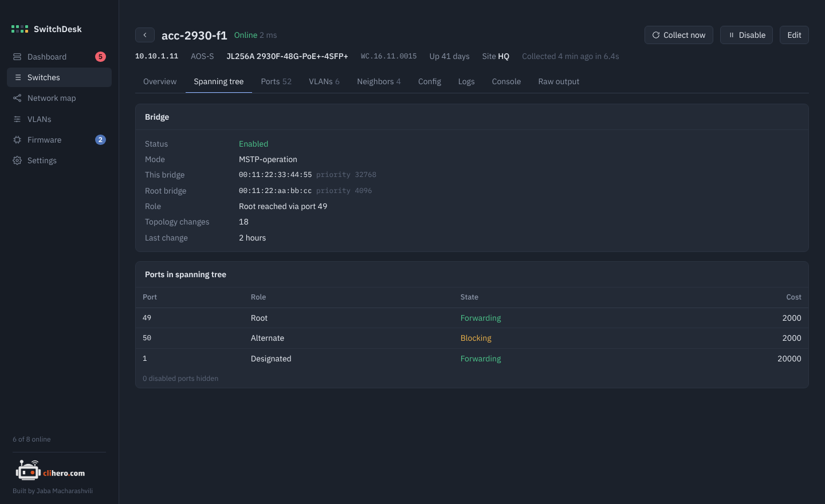The image size is (825, 504).
Task: Open the Settings gear icon
Action: (x=17, y=160)
